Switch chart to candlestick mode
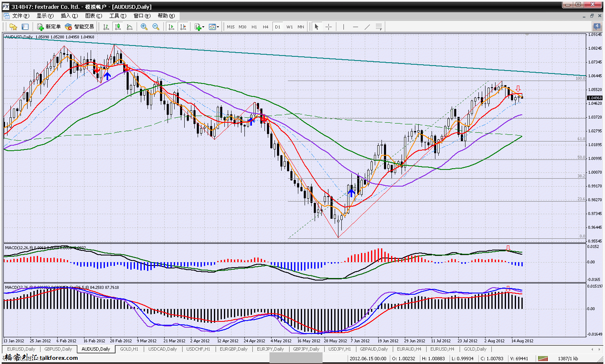Image resolution: width=605 pixels, height=364 pixels. pos(118,27)
